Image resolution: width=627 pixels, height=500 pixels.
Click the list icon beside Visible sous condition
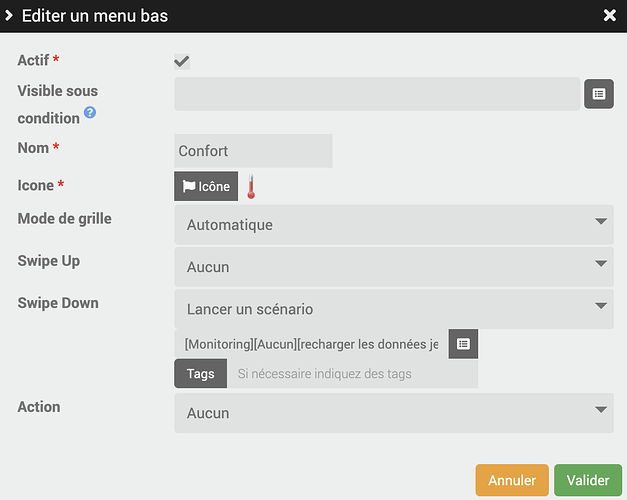pyautogui.click(x=599, y=94)
